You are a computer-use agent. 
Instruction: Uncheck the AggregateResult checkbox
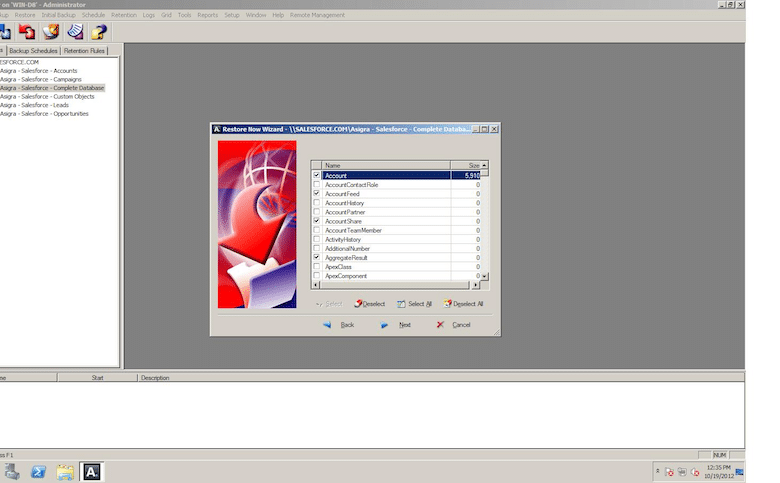click(x=316, y=257)
